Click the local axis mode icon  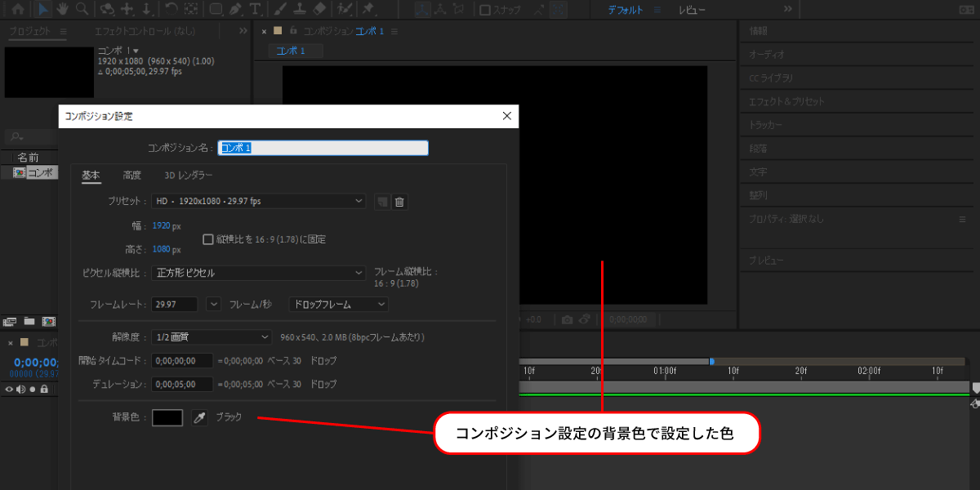[x=422, y=10]
